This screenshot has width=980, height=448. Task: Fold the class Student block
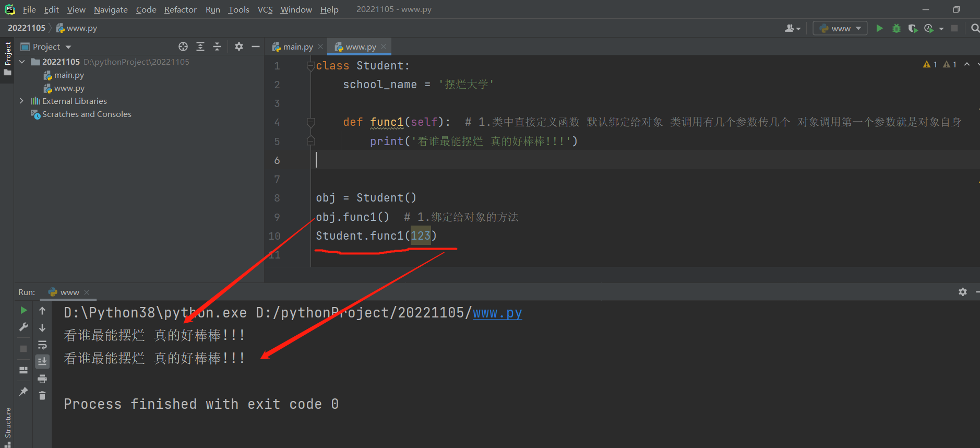(x=311, y=66)
